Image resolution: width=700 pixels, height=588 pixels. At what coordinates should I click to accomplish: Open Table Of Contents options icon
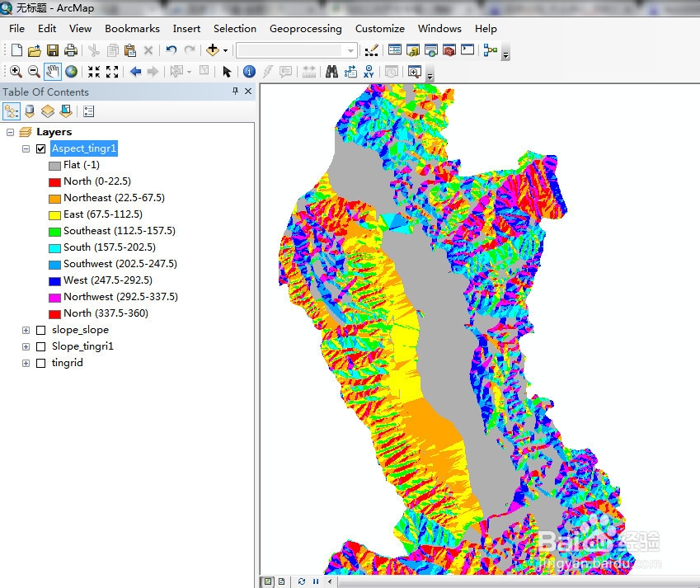89,111
